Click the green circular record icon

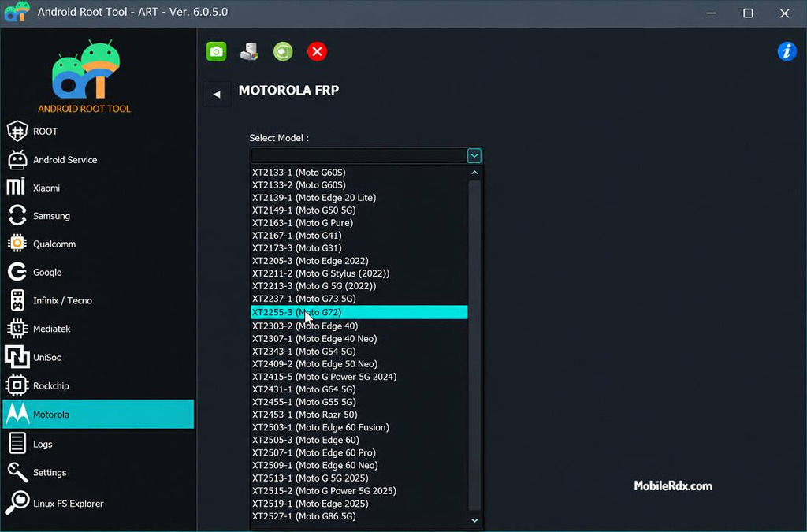pos(283,51)
